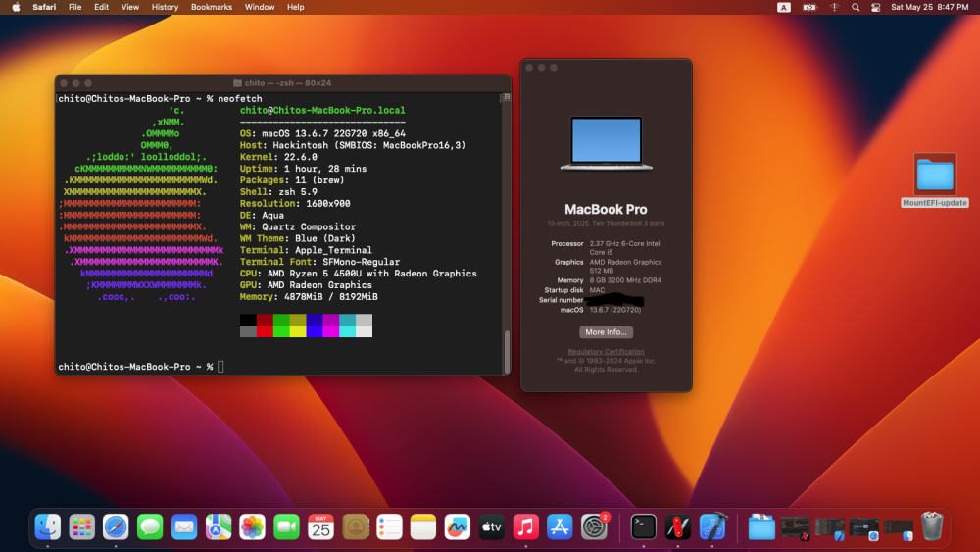Click the terminal prompt cursor line
980x552 pixels.
pyautogui.click(x=141, y=367)
